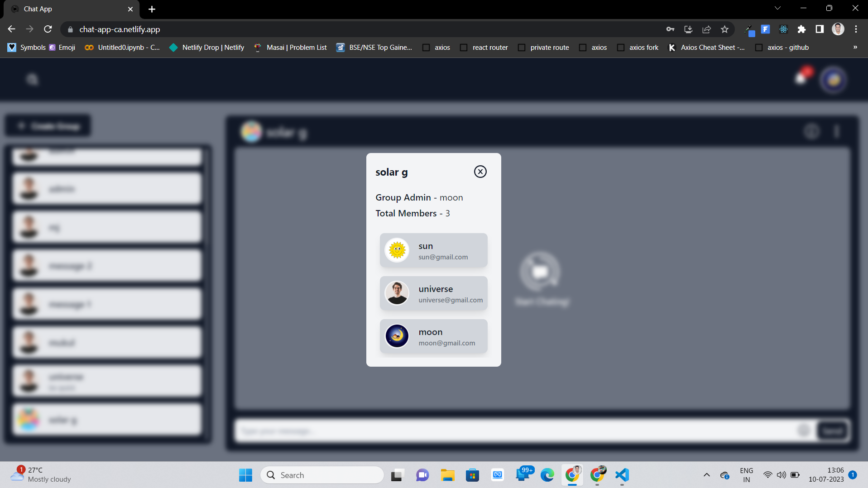Open the Chat app on taskbar

coord(422,475)
